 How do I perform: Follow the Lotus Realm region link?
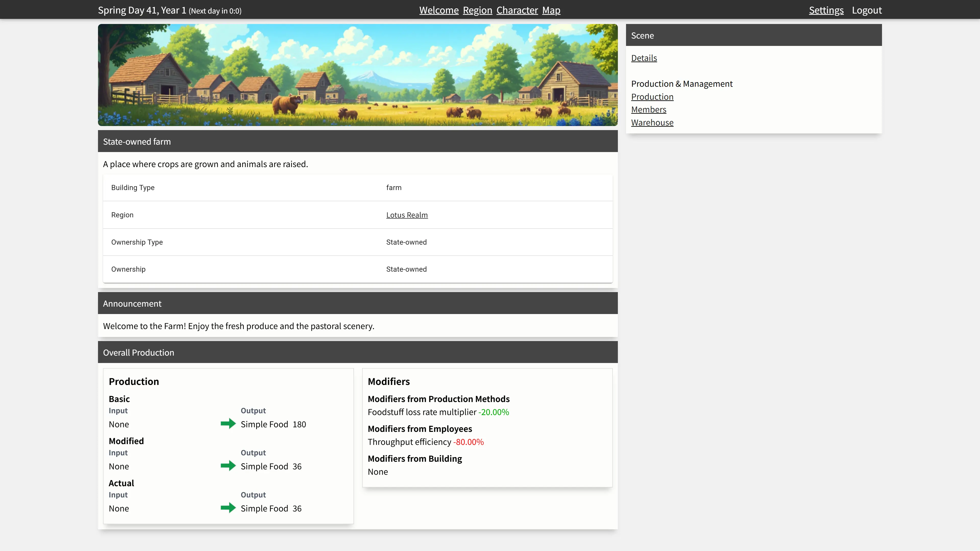click(407, 215)
